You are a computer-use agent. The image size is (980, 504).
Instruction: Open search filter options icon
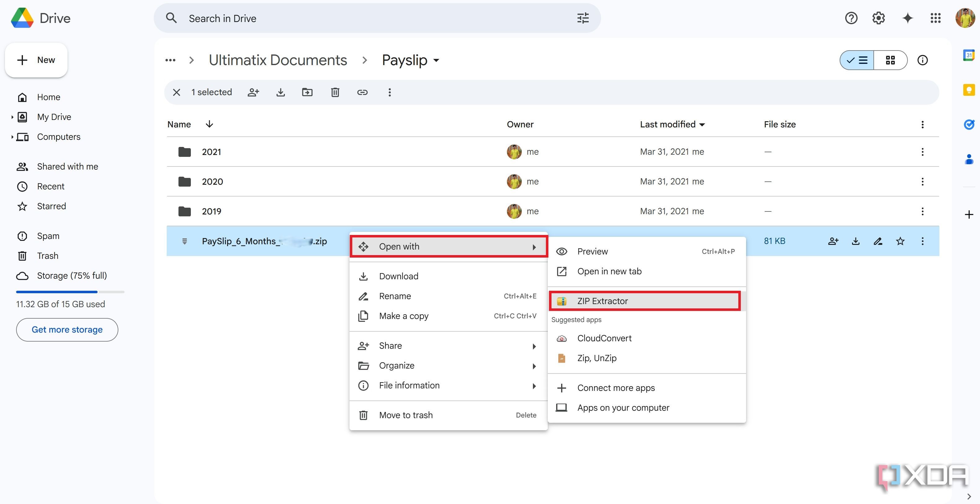point(583,18)
